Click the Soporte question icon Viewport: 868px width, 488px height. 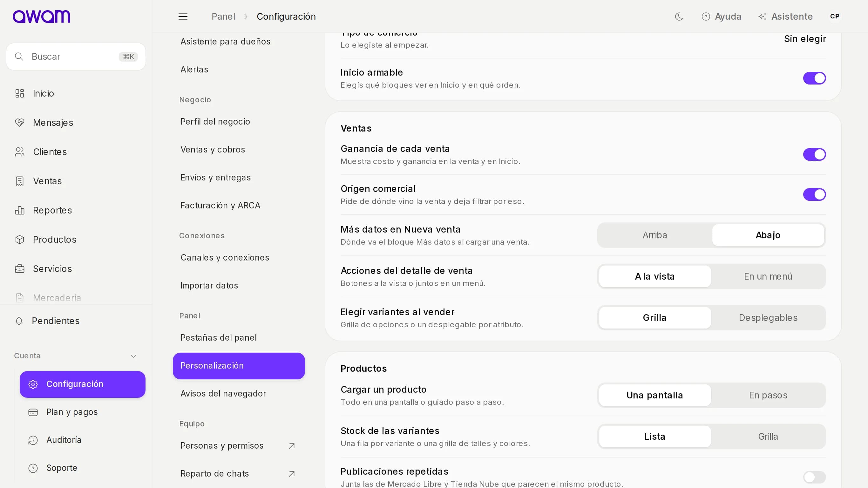pyautogui.click(x=33, y=468)
